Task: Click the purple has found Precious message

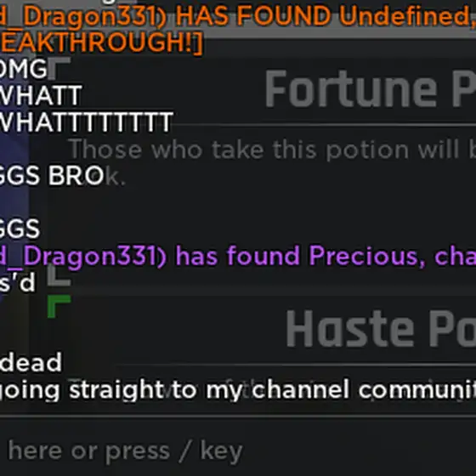Action: pyautogui.click(x=238, y=256)
